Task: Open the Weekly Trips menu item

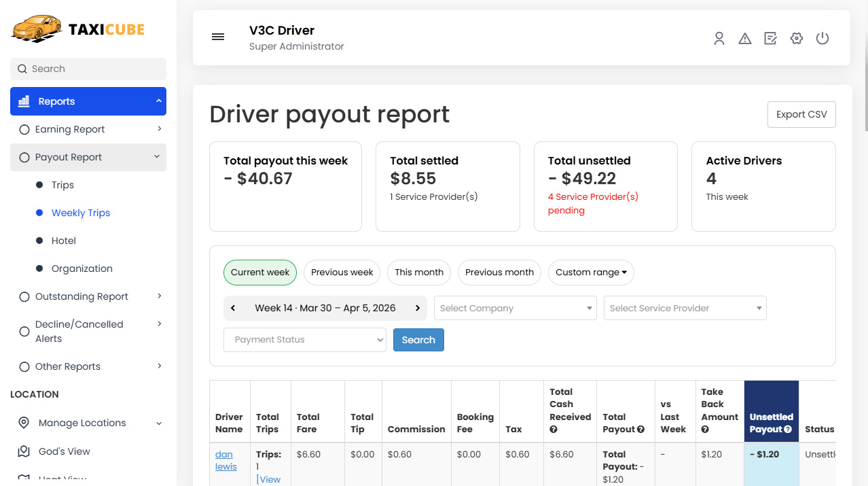Action: pos(81,212)
